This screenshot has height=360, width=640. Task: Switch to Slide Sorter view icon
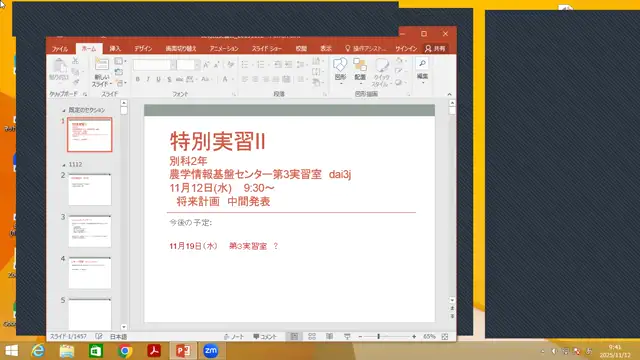pos(312,337)
